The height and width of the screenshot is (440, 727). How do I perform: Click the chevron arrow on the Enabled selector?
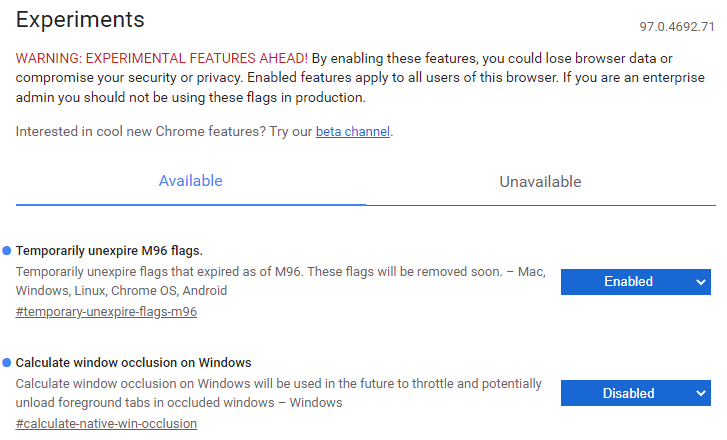click(x=700, y=282)
